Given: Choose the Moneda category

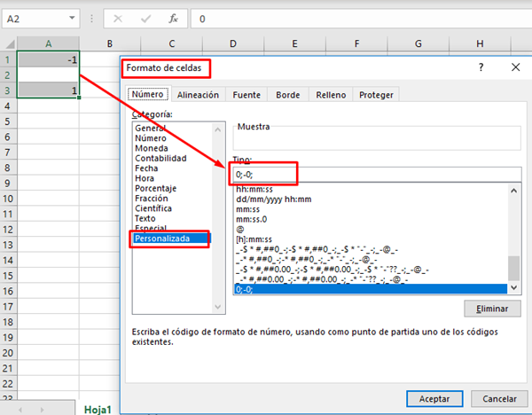Looking at the screenshot, I should (x=151, y=148).
